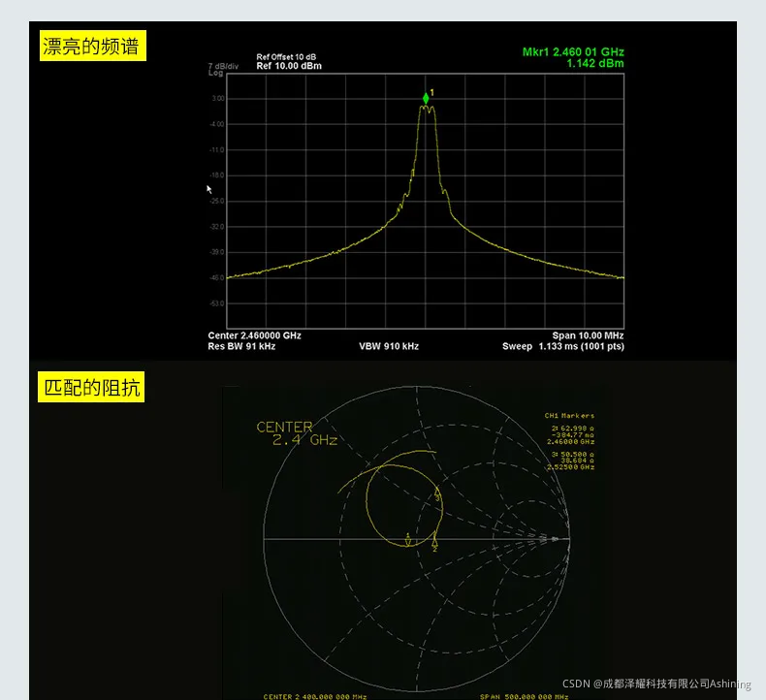The width and height of the screenshot is (766, 700).
Task: Click "SPAN 500.000 000 MHz" bottom label
Action: (x=525, y=696)
